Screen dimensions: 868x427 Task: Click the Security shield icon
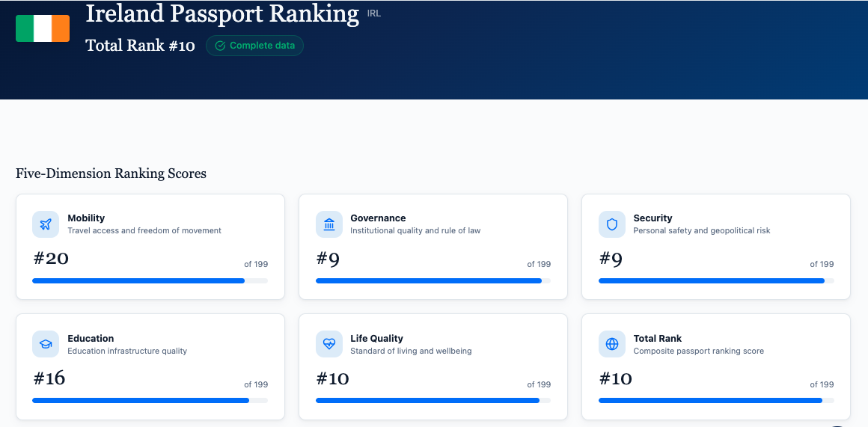(x=612, y=224)
